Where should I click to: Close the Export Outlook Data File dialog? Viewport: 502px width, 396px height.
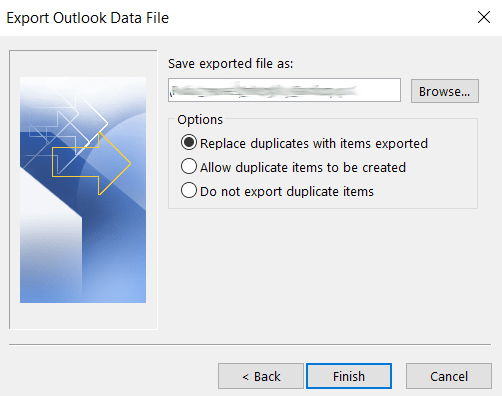(484, 17)
